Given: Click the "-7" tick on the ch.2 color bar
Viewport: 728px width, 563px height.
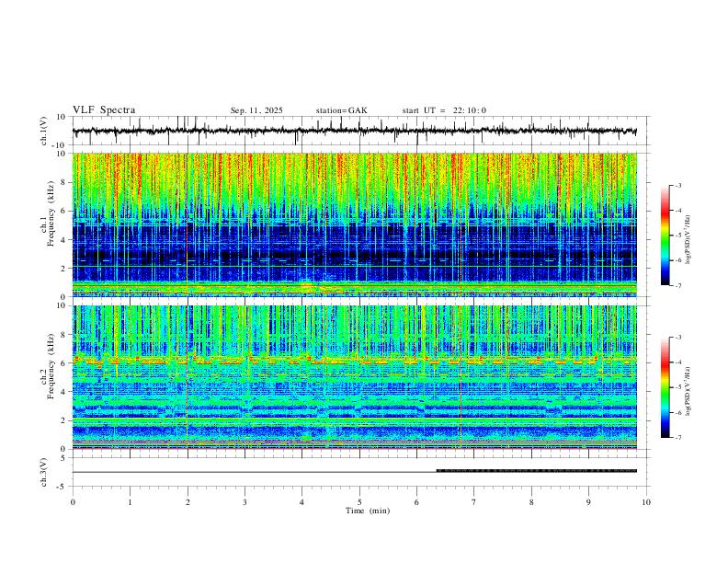Looking at the screenshot, I should [677, 437].
